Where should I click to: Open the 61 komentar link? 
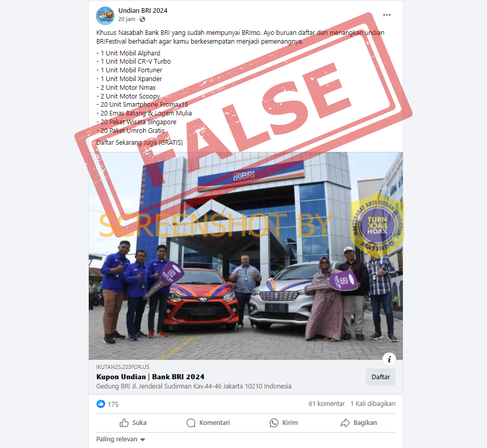point(326,403)
